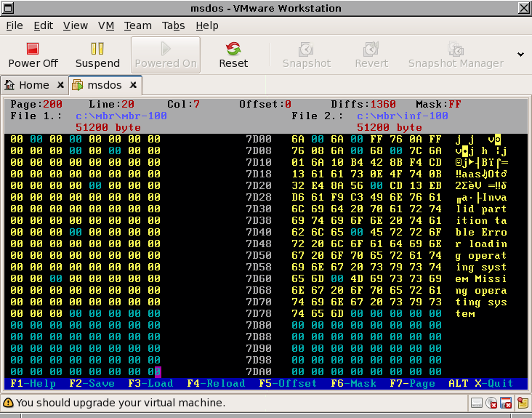This screenshot has width=532, height=418.
Task: Click F4-Reload in the function bar
Action: 216,383
